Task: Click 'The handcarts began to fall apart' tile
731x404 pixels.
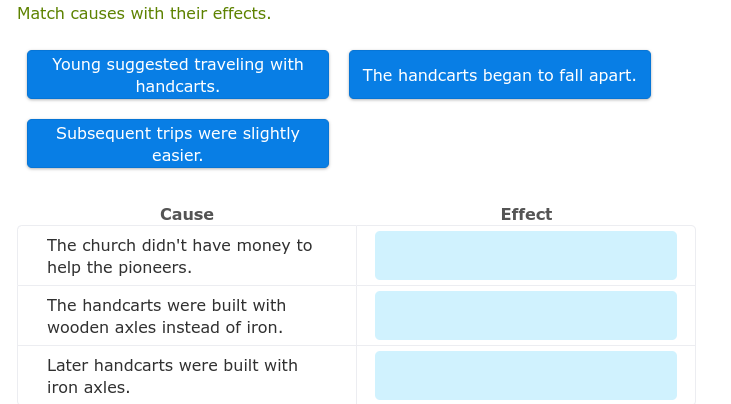Action: pyautogui.click(x=500, y=75)
